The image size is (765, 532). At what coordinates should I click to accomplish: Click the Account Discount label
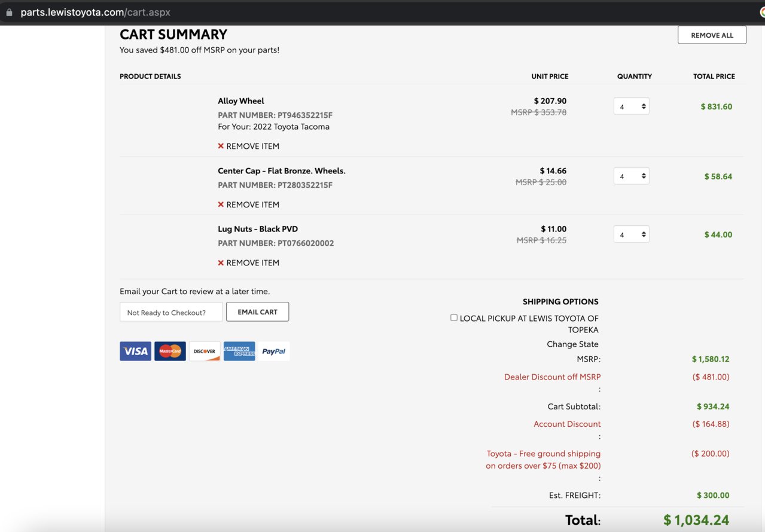(x=567, y=424)
